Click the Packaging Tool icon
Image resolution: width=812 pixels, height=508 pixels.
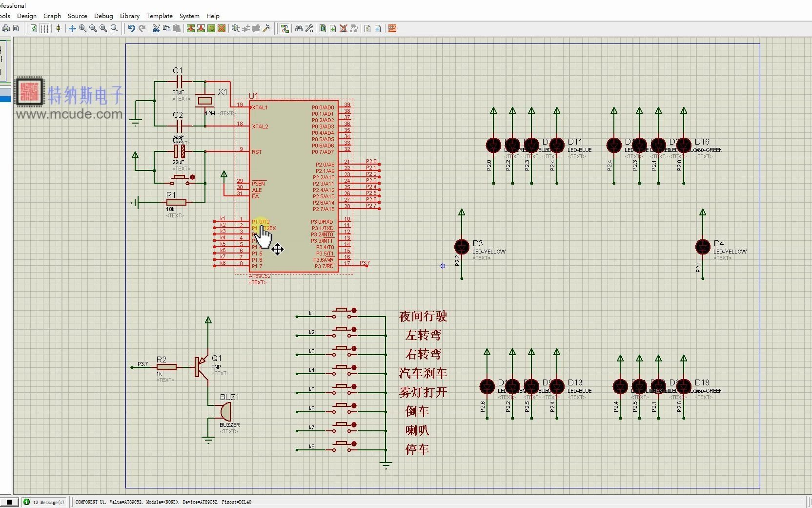pyautogui.click(x=256, y=28)
